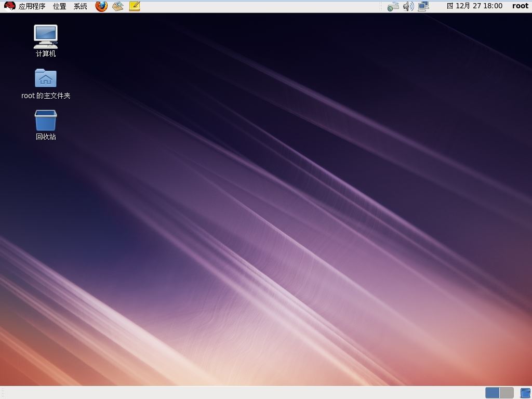532x399 pixels.
Task: Click the network connection tray icon
Action: [x=423, y=6]
